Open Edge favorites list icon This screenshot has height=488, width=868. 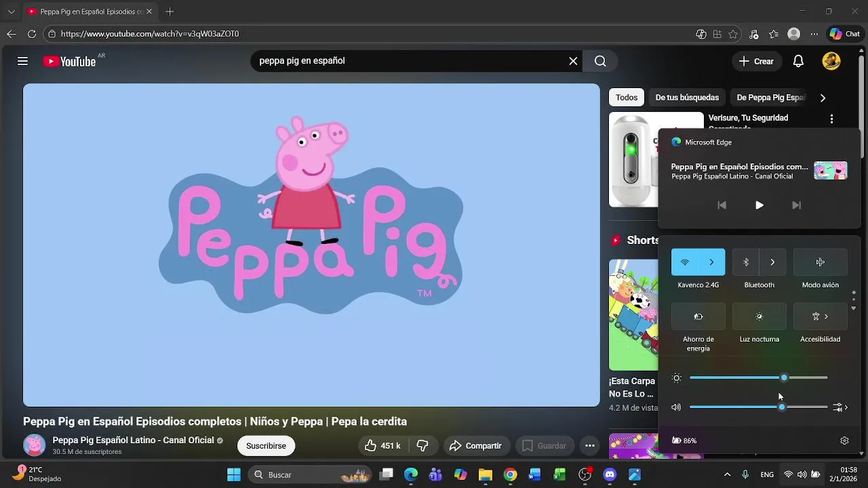coord(774,34)
